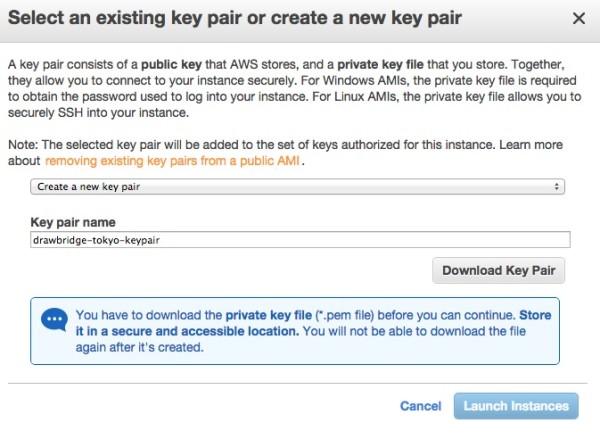Focus the Key pair name text field
This screenshot has height=431, width=600.
[x=300, y=240]
